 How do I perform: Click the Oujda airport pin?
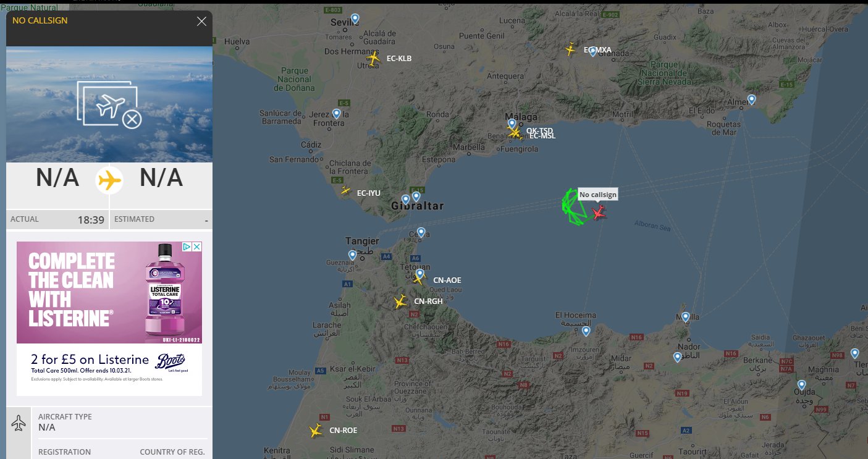(x=801, y=385)
